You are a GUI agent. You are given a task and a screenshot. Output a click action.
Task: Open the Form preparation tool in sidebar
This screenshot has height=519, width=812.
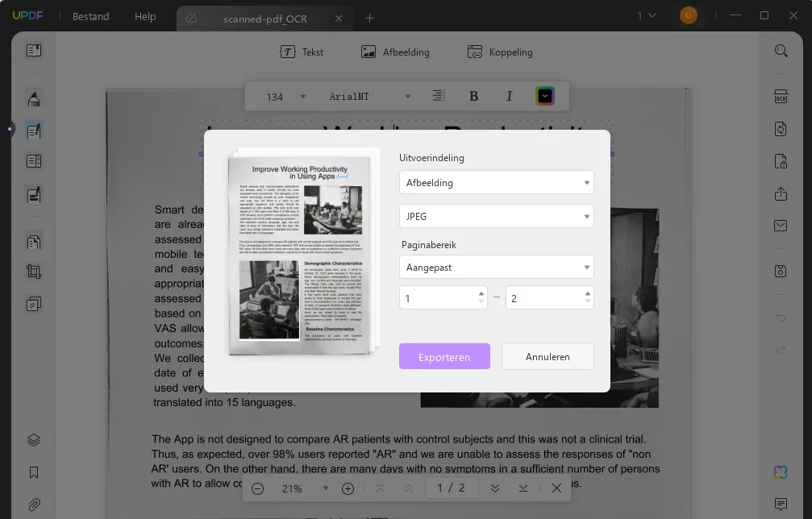click(34, 161)
